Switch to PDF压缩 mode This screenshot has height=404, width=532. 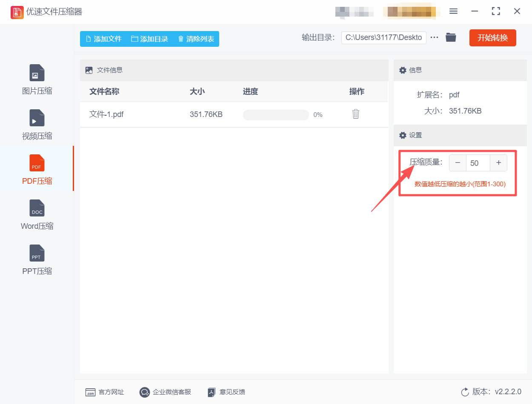37,169
